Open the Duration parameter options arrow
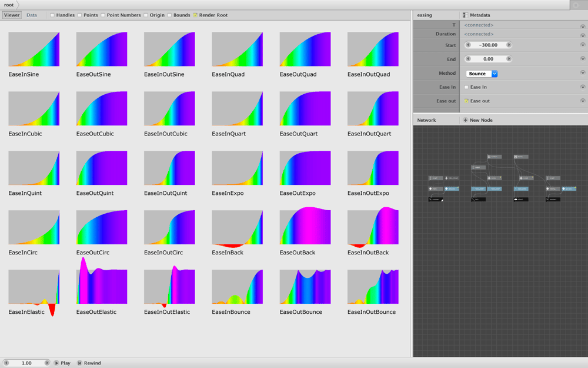This screenshot has width=588, height=368. click(x=582, y=35)
